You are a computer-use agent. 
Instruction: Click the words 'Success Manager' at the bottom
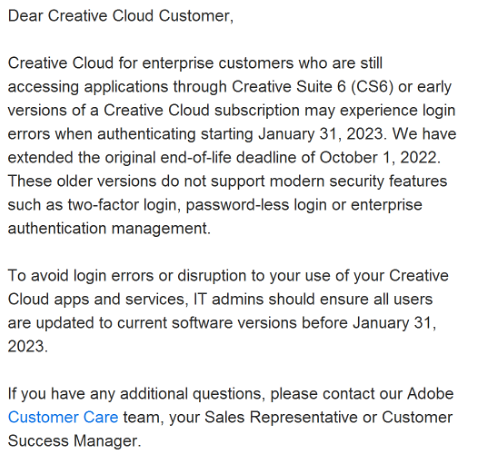[x=73, y=441]
